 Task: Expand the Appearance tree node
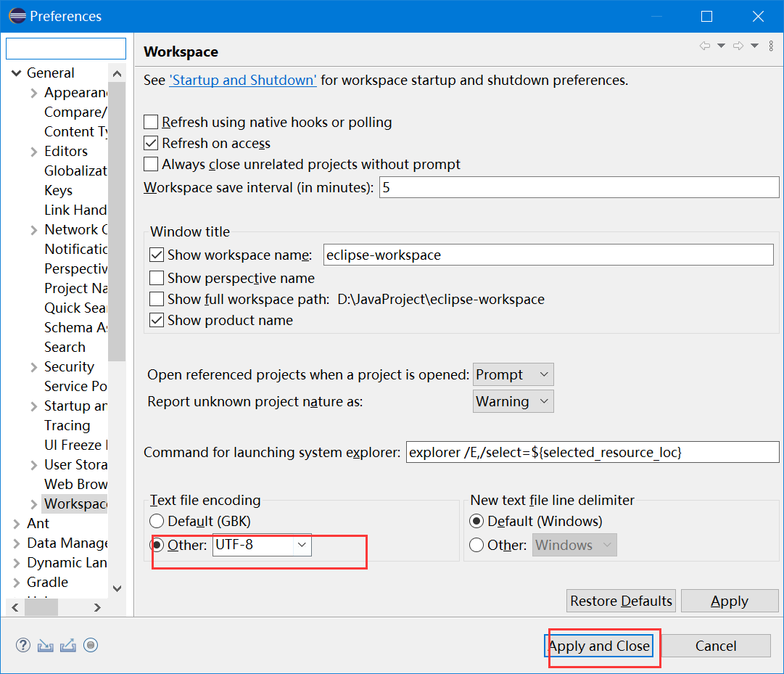pyautogui.click(x=34, y=93)
